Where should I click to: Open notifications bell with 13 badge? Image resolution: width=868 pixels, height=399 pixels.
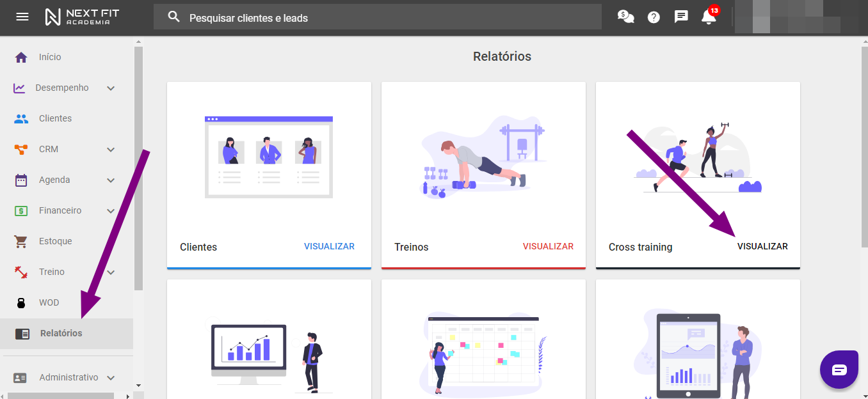coord(709,16)
